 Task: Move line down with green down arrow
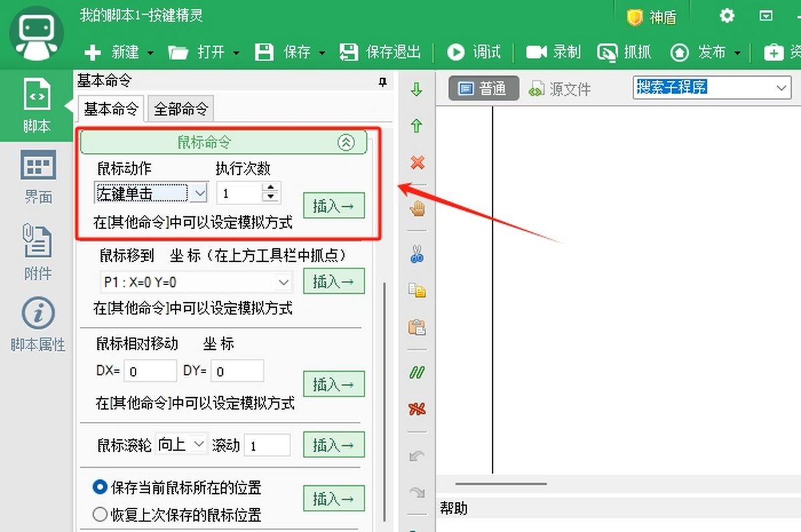pyautogui.click(x=417, y=89)
